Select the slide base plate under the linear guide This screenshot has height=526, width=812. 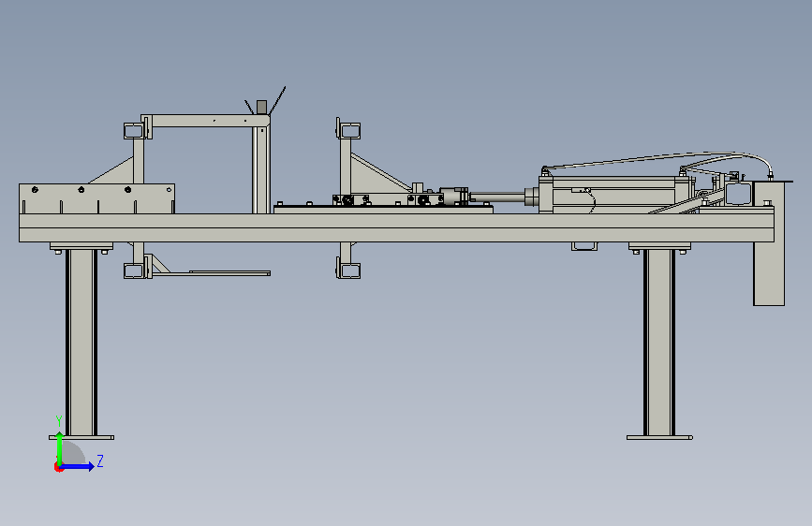click(383, 209)
